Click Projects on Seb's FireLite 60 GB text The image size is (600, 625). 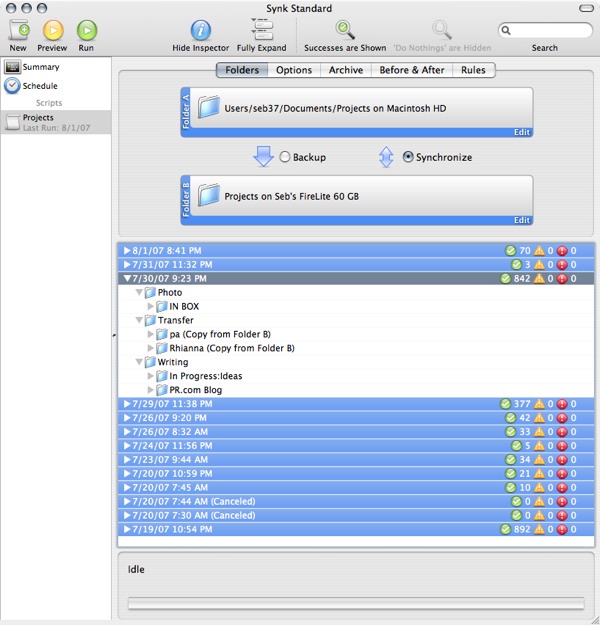[291, 197]
